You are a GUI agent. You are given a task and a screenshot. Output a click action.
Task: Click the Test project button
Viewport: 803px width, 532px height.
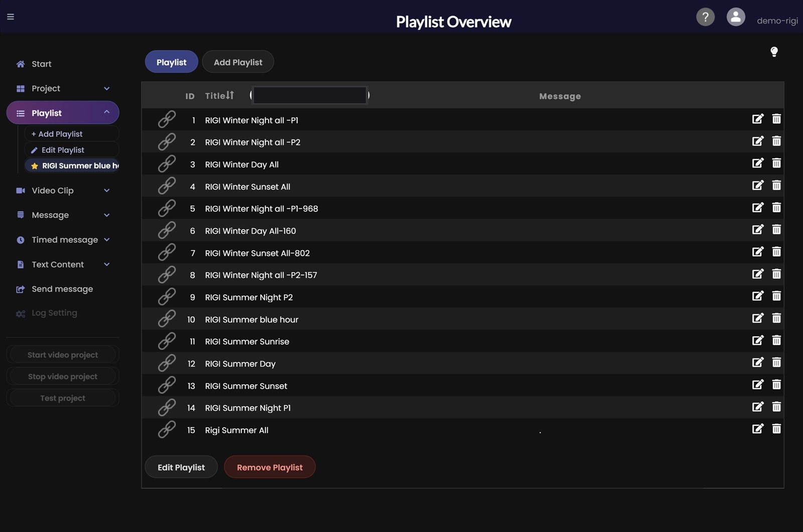coord(63,398)
